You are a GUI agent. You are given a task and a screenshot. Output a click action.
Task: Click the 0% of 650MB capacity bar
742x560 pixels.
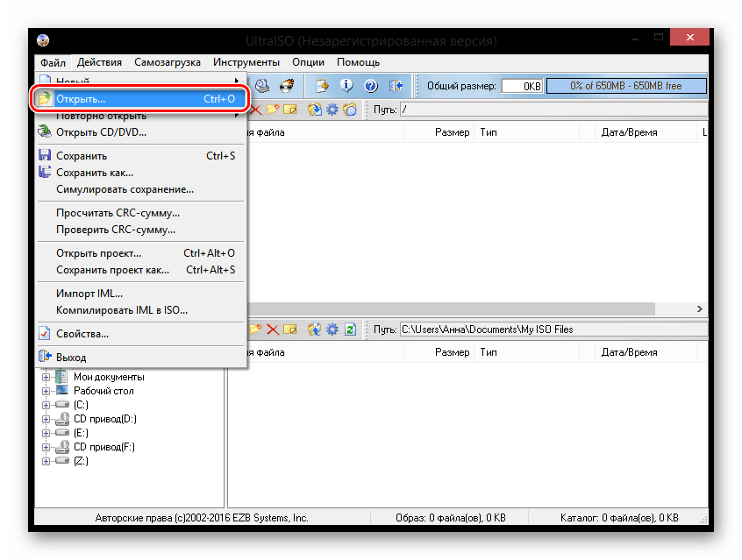(x=626, y=86)
